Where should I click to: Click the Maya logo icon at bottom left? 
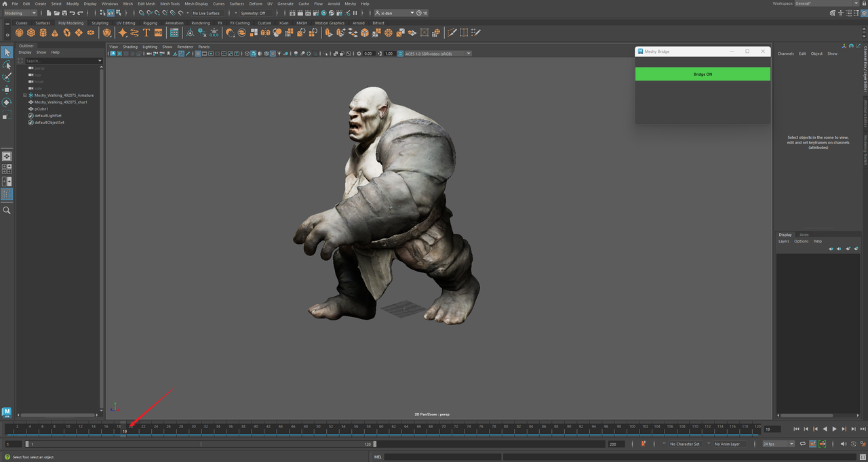7,412
